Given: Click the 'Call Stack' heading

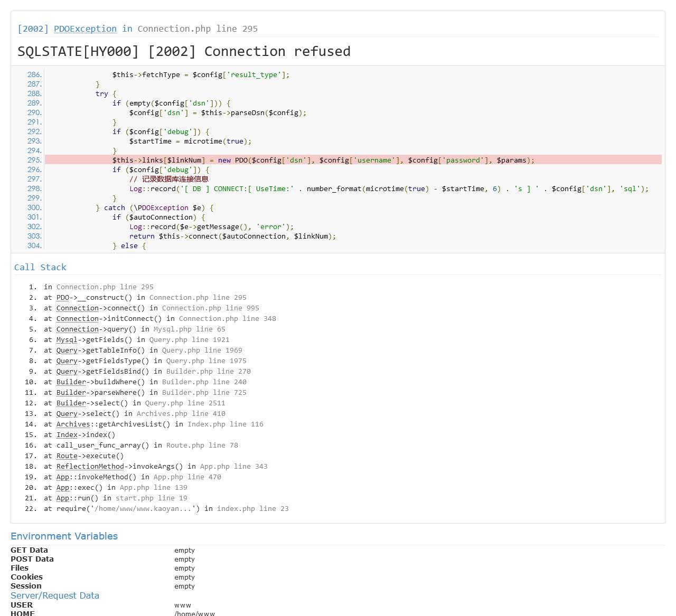Looking at the screenshot, I should point(40,267).
